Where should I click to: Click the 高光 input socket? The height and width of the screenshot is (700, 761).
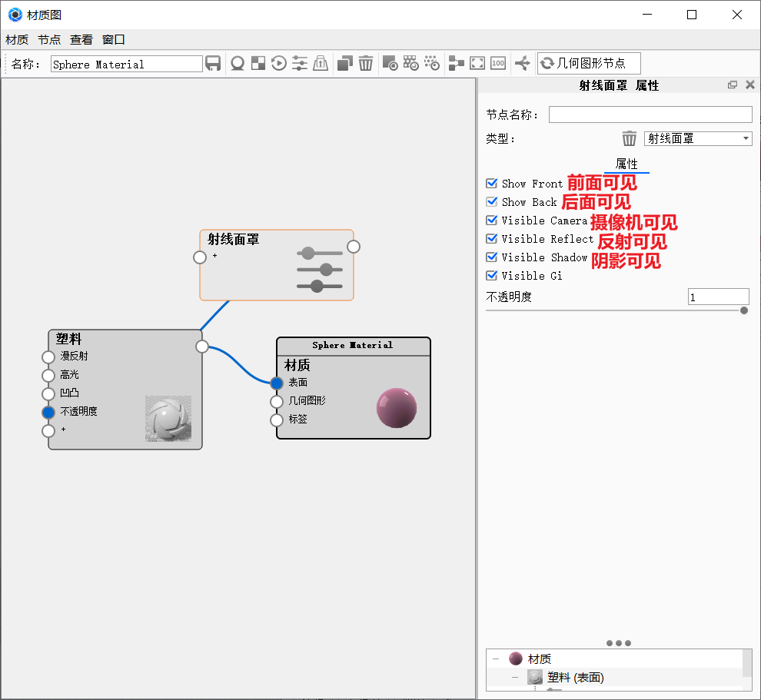[x=48, y=376]
